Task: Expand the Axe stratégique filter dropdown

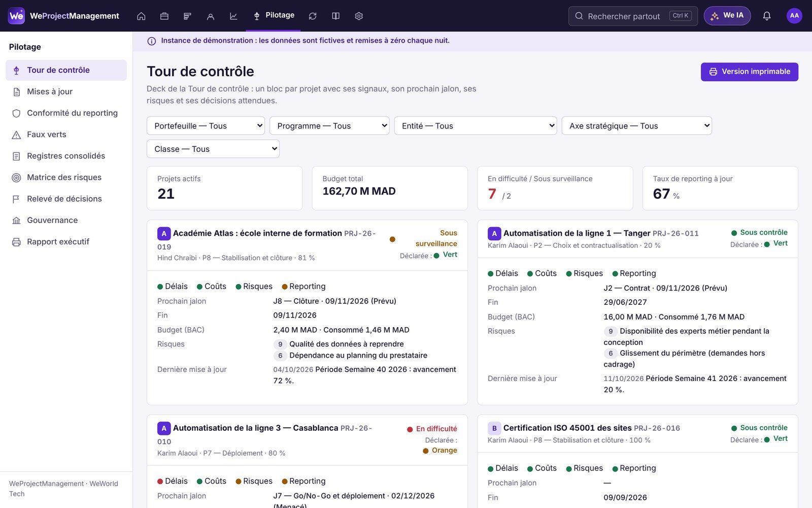Action: [x=636, y=125]
